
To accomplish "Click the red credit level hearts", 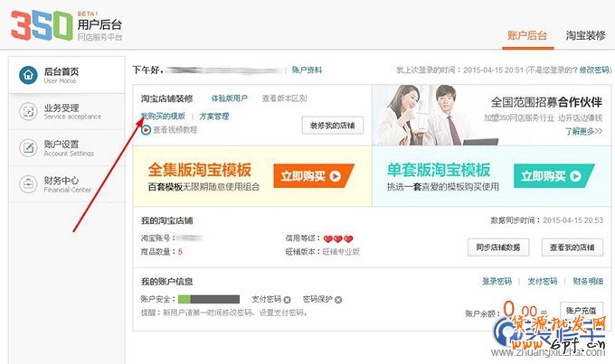I will (x=338, y=238).
